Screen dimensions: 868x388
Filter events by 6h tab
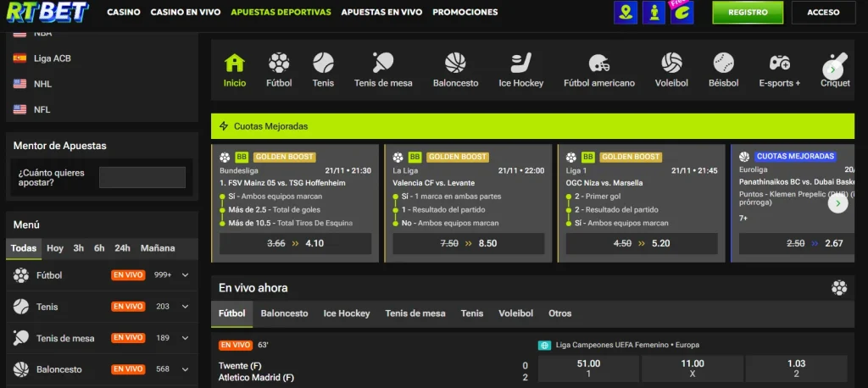(x=99, y=248)
